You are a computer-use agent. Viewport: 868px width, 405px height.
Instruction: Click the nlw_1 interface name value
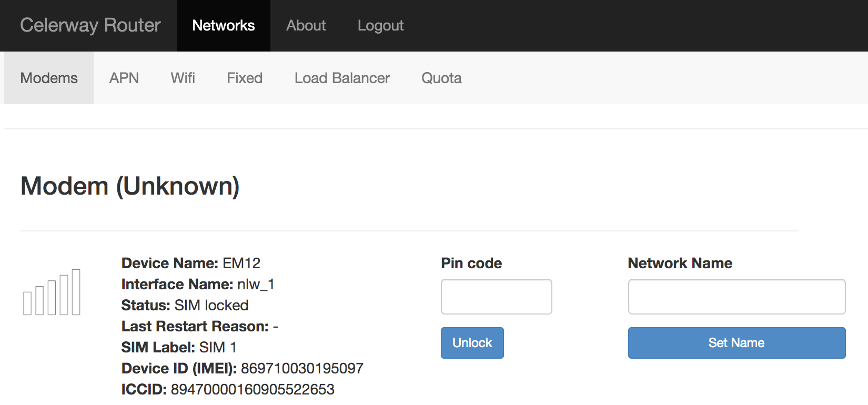(x=256, y=284)
